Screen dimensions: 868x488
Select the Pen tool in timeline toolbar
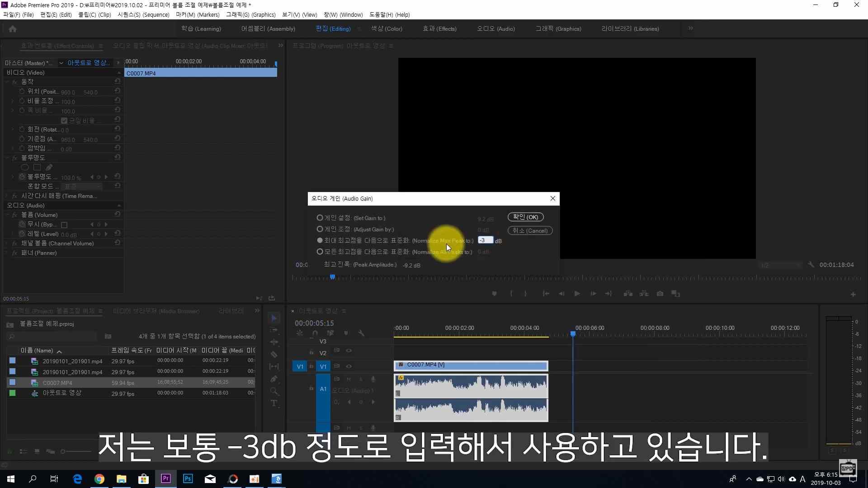274,379
